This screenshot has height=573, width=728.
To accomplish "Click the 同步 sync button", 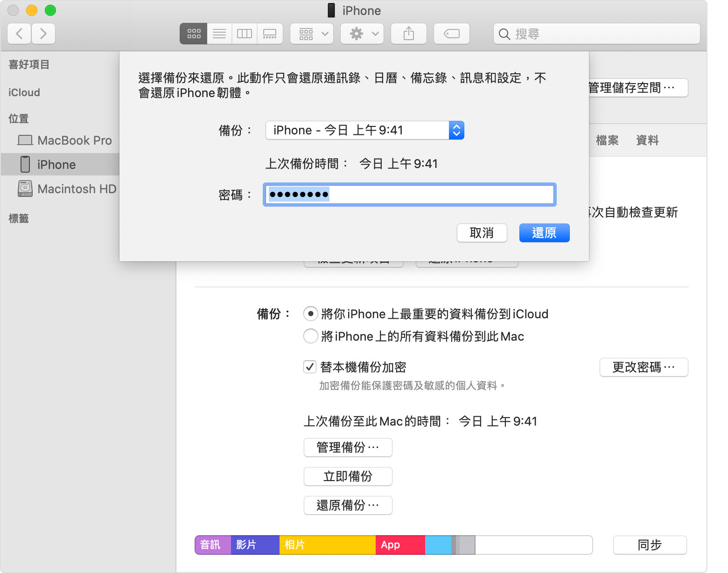I will pyautogui.click(x=650, y=545).
